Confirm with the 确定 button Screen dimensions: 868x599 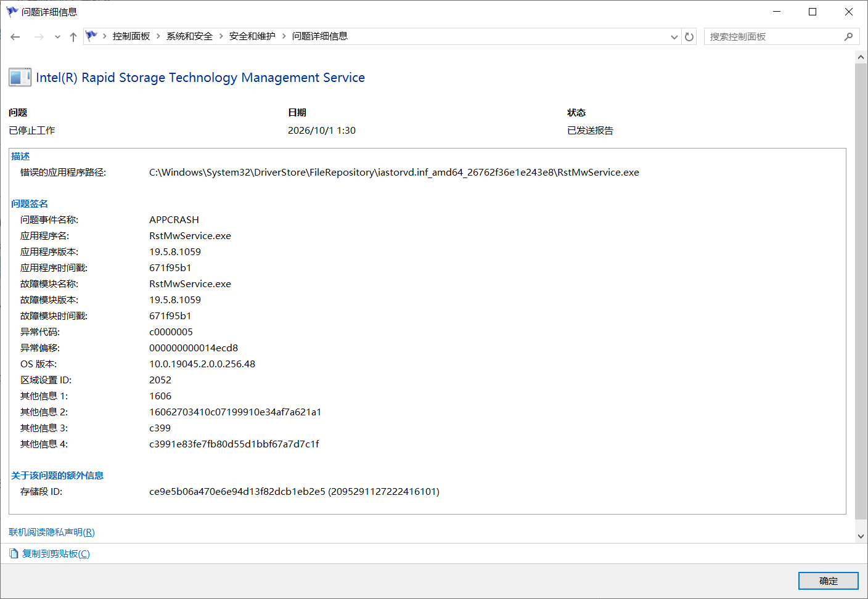click(x=828, y=581)
